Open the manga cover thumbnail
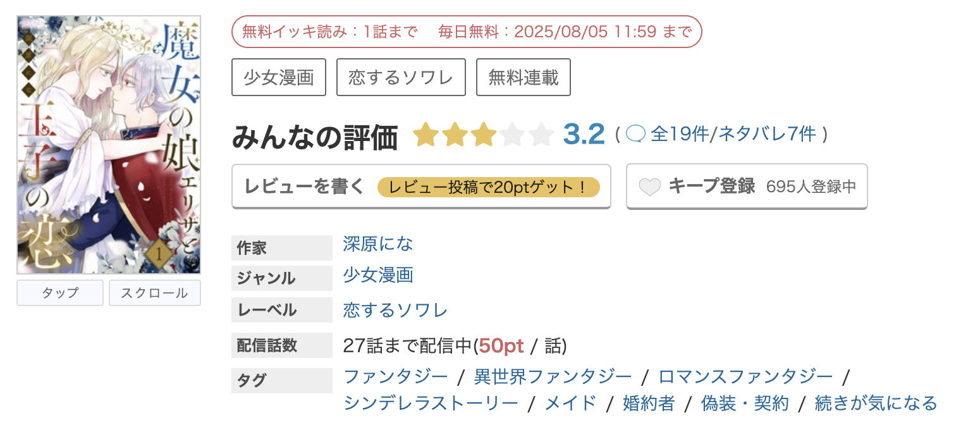980x425 pixels. click(x=109, y=145)
